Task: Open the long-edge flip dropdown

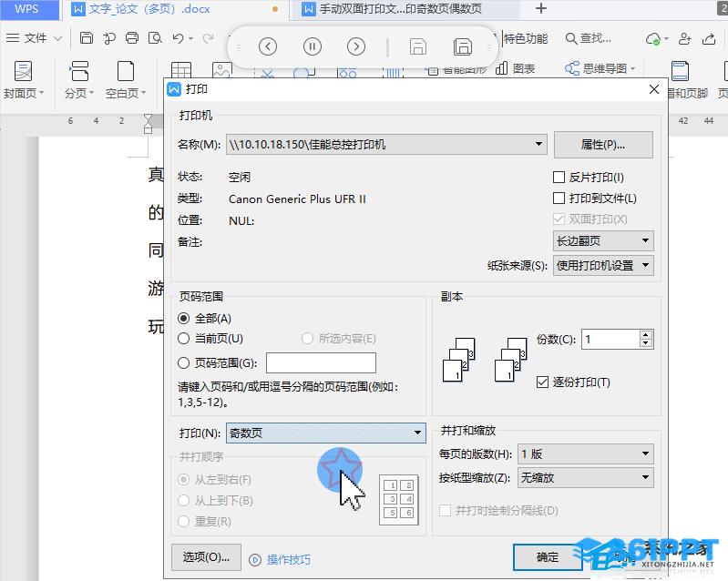Action: (603, 240)
